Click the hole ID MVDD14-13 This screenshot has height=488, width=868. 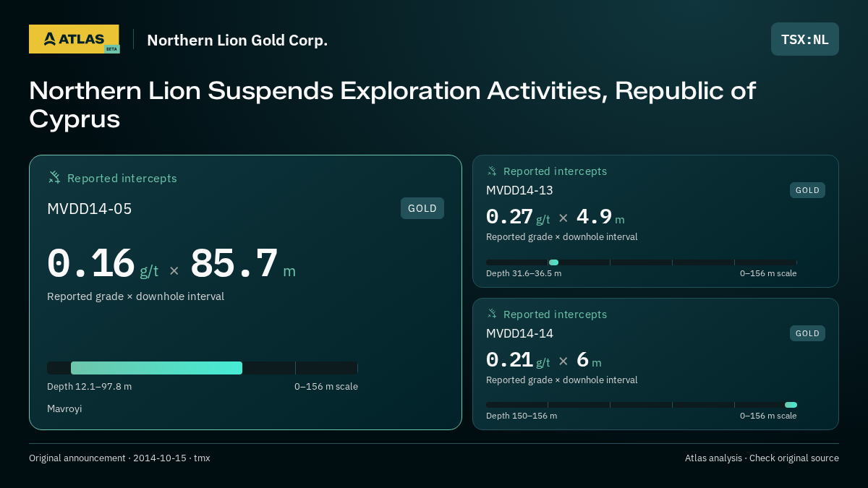pyautogui.click(x=519, y=190)
